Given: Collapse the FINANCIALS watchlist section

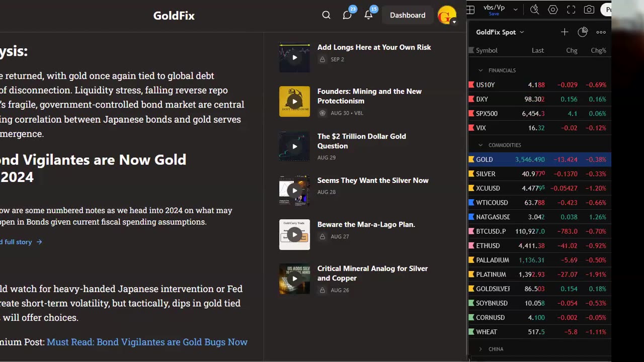Looking at the screenshot, I should coord(480,70).
